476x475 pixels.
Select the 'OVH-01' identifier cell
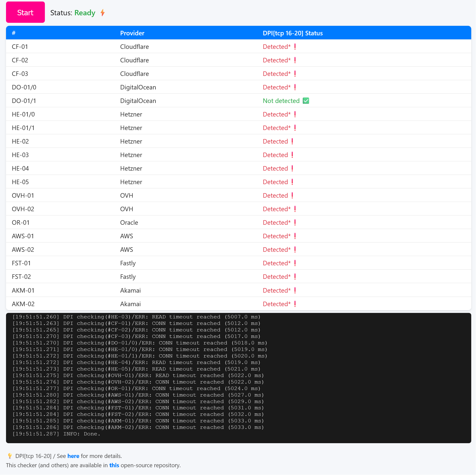[x=23, y=195]
